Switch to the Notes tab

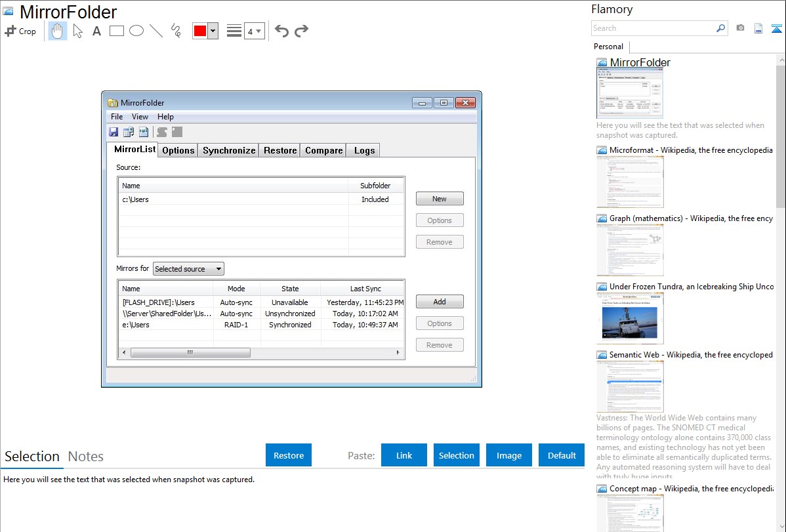tap(86, 457)
